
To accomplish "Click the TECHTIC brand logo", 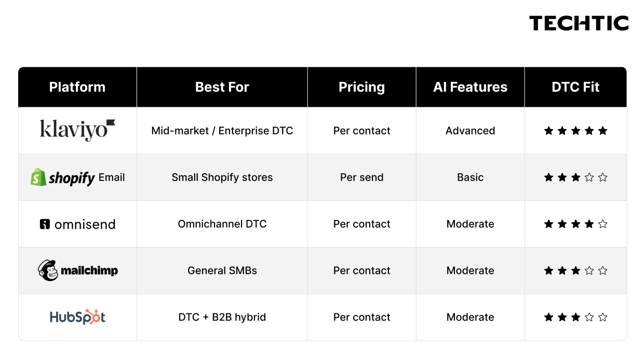I will [x=579, y=23].
